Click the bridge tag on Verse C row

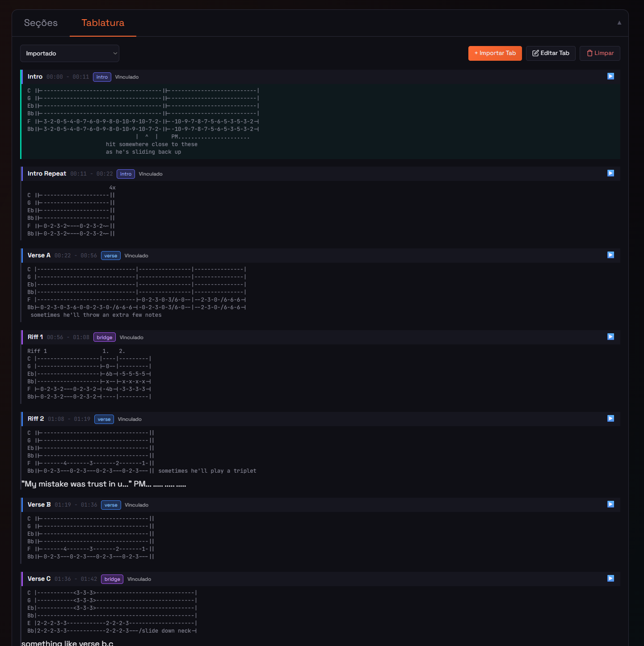pos(112,579)
